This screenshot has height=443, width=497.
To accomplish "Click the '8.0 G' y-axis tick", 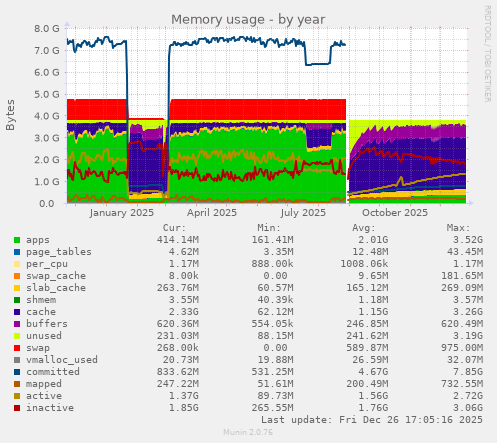I will point(47,29).
